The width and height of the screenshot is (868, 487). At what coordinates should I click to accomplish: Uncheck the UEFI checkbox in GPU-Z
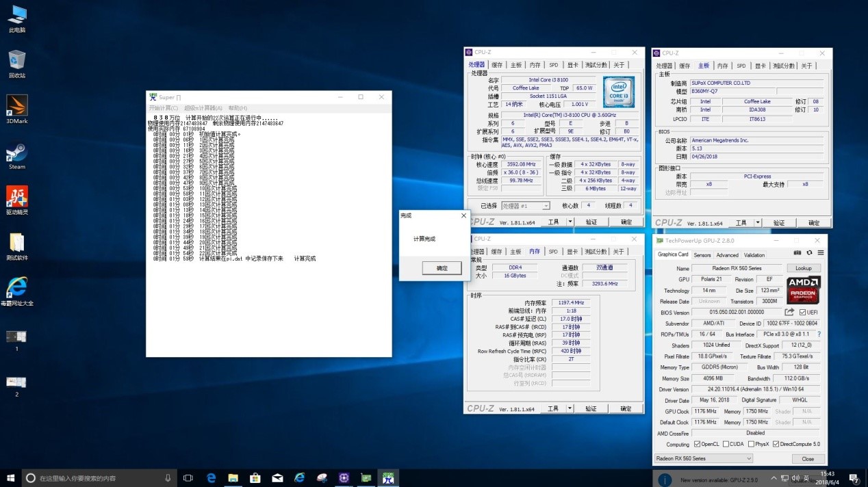point(802,312)
